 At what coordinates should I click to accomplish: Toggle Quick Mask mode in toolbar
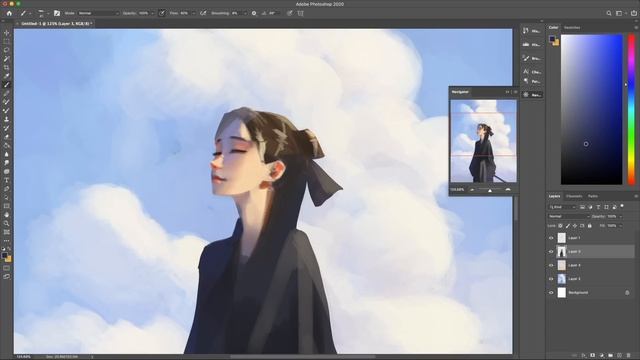click(x=7, y=268)
